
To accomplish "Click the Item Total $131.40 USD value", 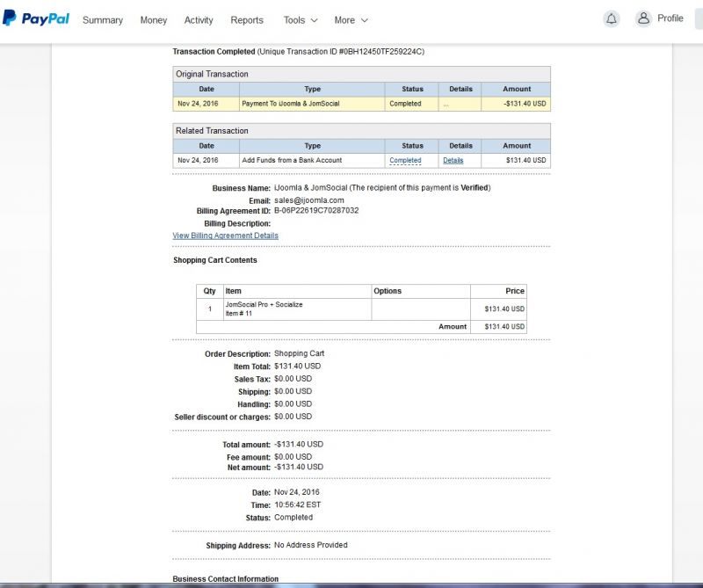I will click(298, 366).
